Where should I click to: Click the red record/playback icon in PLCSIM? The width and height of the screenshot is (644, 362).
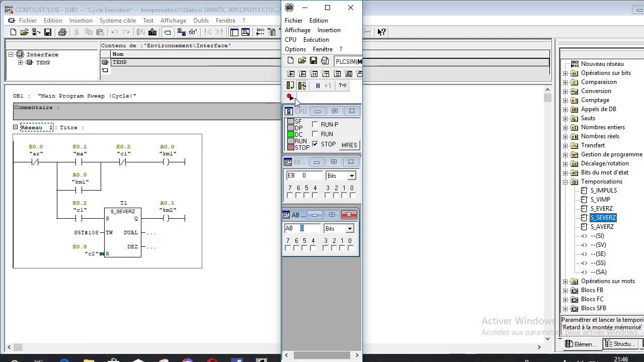pyautogui.click(x=289, y=96)
